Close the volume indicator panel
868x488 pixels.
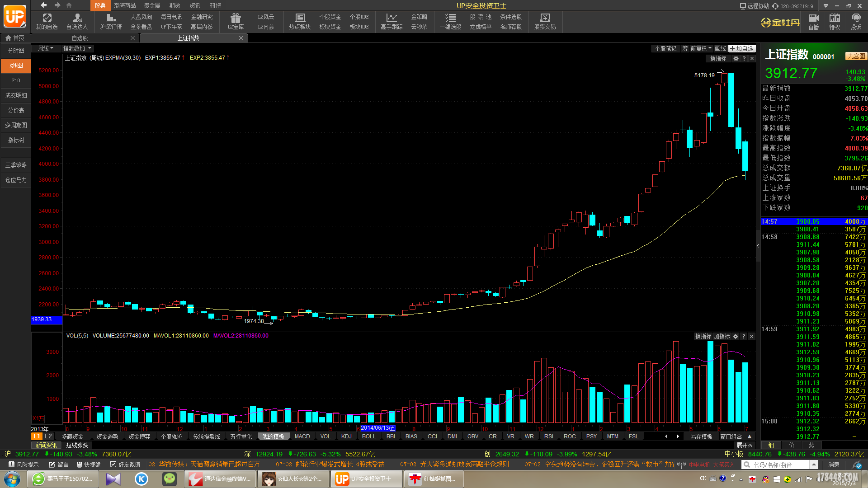[x=751, y=336]
